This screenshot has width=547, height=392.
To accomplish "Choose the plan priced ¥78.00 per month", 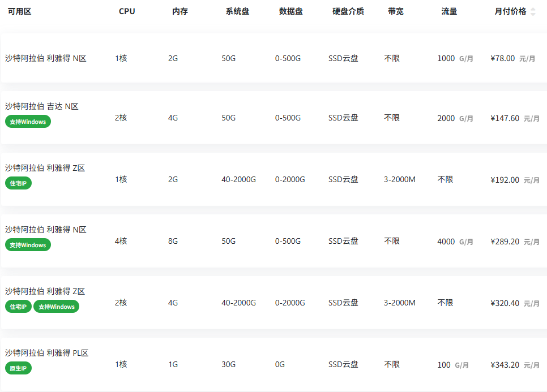I will click(503, 58).
